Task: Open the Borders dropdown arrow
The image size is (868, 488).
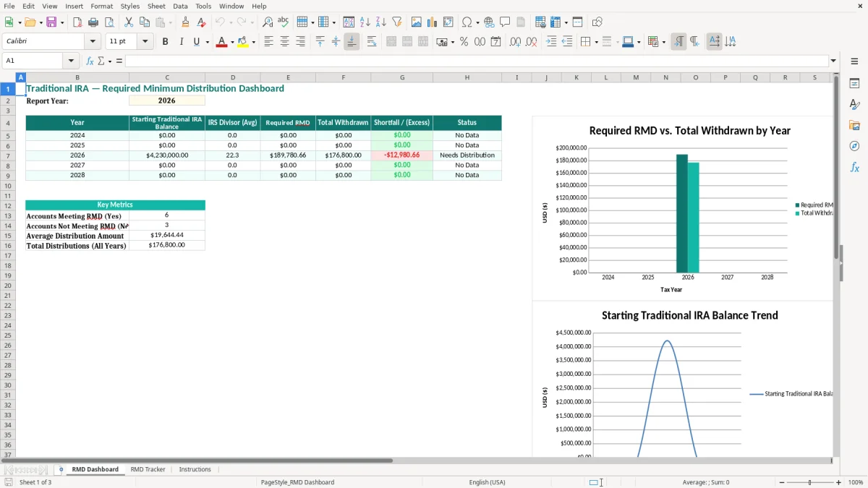Action: pos(595,42)
